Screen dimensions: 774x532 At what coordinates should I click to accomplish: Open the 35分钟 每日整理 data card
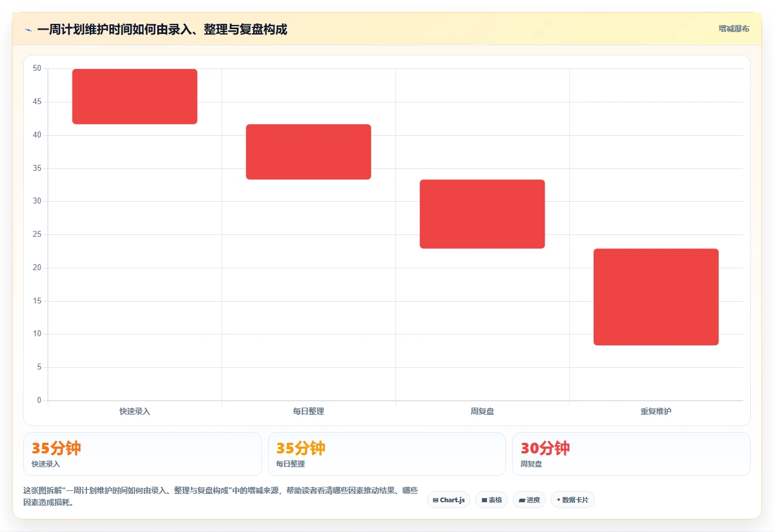tap(387, 454)
